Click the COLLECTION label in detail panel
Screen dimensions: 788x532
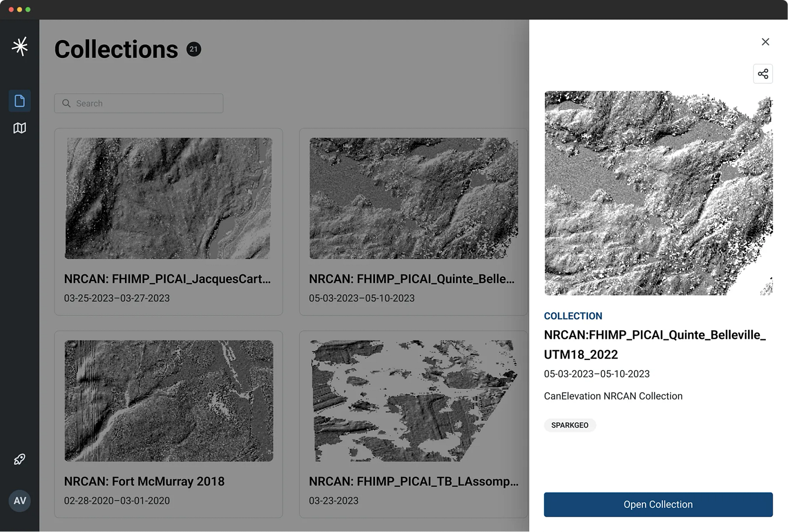pos(573,316)
